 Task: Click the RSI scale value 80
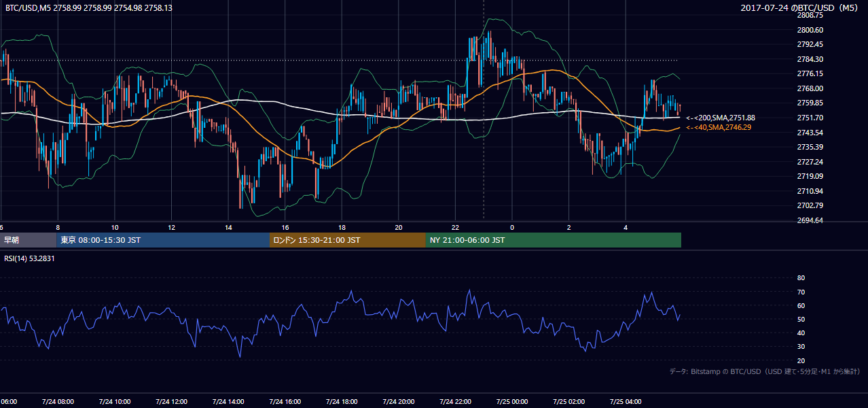(x=801, y=278)
